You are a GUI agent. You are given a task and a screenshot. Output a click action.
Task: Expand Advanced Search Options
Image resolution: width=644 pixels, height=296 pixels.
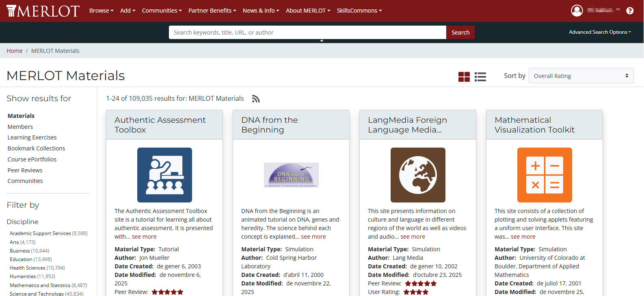[599, 32]
